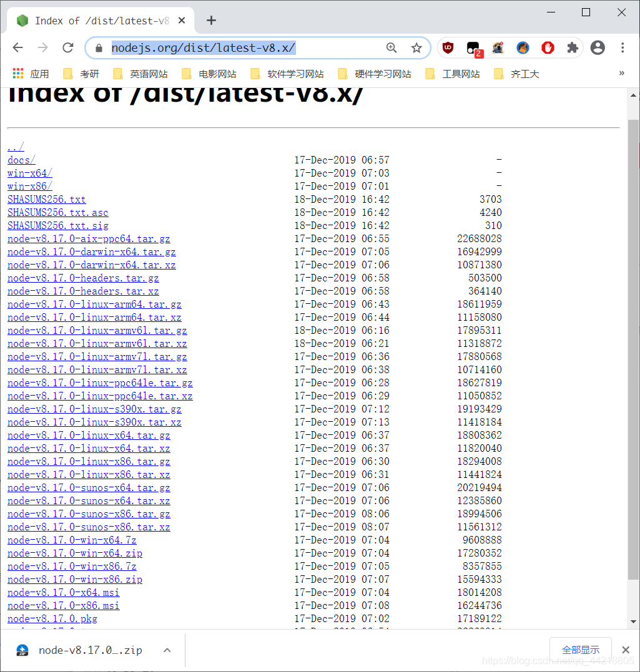The height and width of the screenshot is (672, 640).
Task: Open the win-x64/ directory link
Action: [x=30, y=173]
